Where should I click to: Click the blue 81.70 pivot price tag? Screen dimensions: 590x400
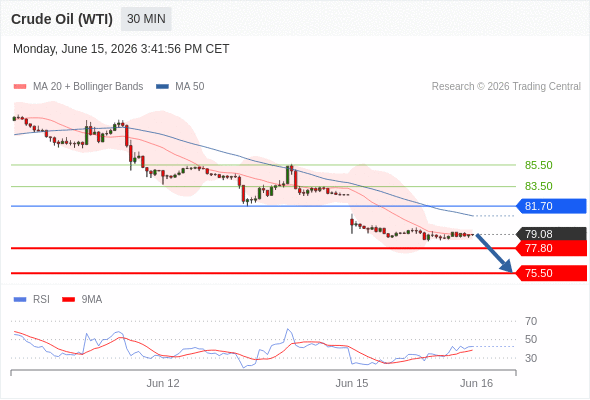coord(551,206)
